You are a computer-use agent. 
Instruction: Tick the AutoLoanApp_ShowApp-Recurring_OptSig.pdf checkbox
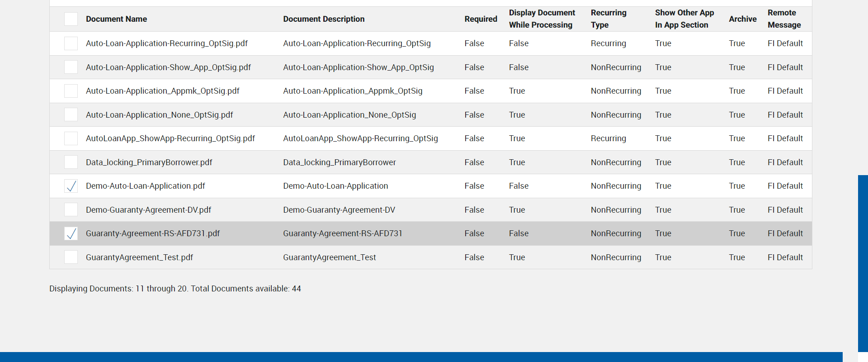[x=71, y=138]
